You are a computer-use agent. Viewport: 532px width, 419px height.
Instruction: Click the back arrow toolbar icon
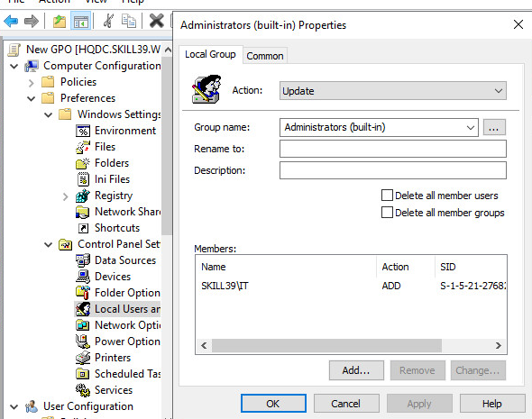(x=11, y=21)
